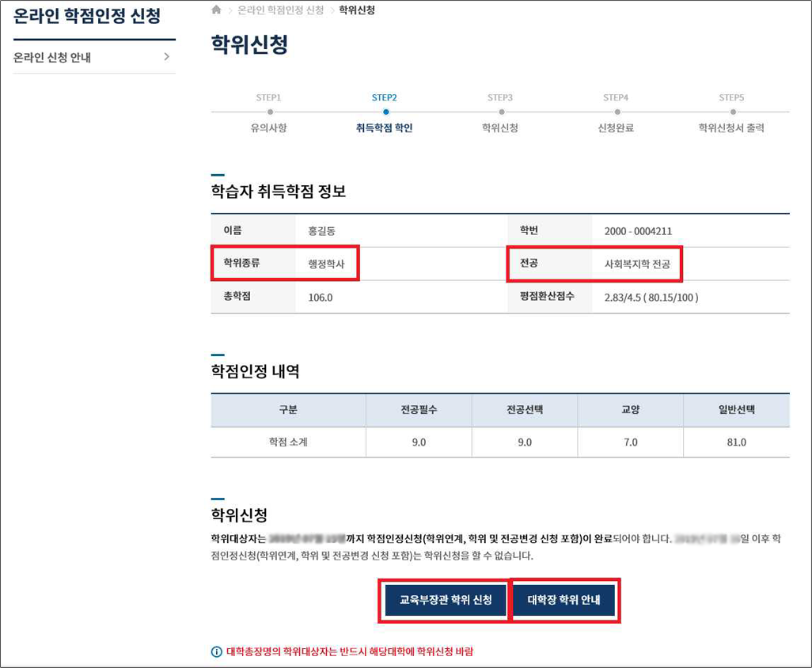Select the 학위신청 breadcrumb item
The height and width of the screenshot is (668, 812).
[x=356, y=10]
